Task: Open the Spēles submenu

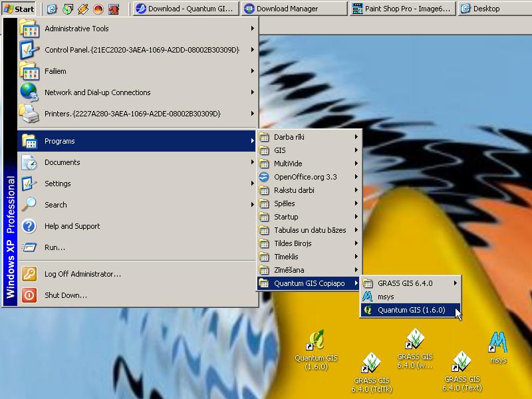Action: (309, 203)
